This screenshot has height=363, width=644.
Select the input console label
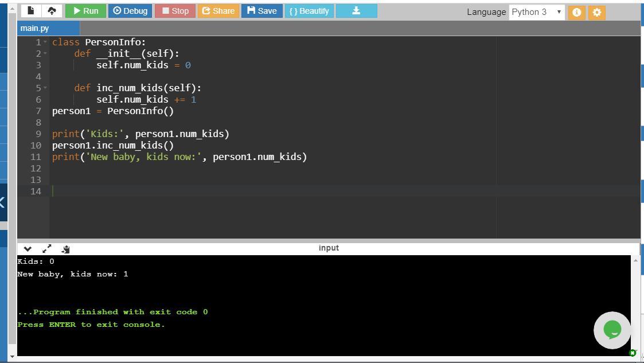pos(329,248)
